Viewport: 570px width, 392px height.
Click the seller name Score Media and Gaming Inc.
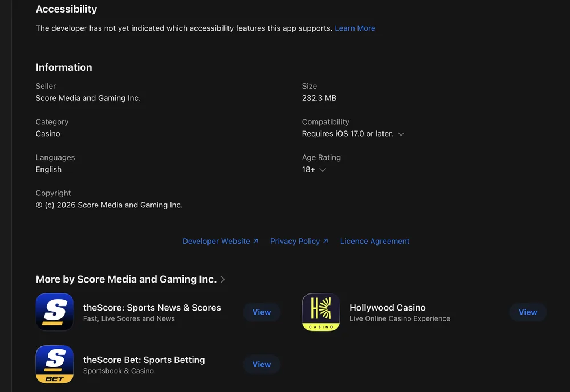pyautogui.click(x=88, y=98)
